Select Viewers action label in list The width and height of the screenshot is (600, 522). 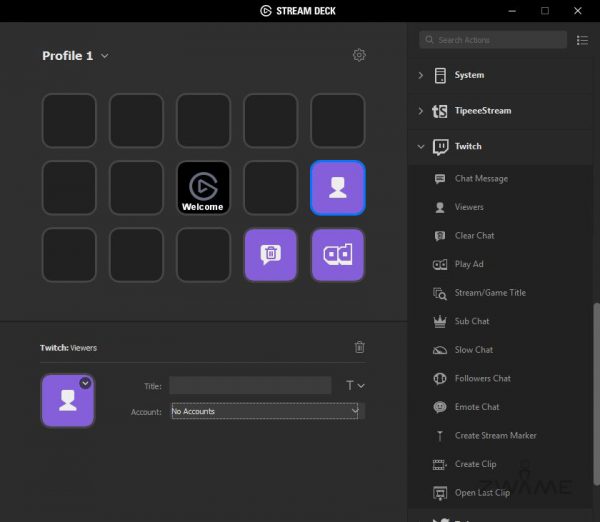tap(469, 207)
